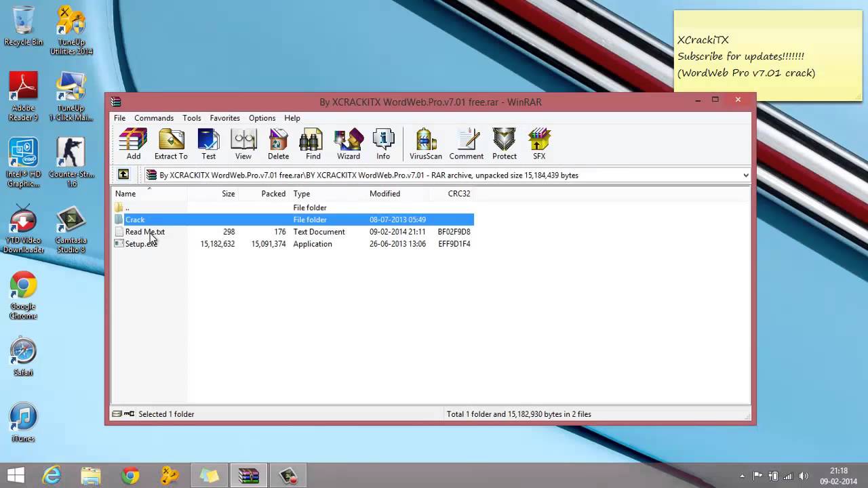
Task: Click the Sticky Notes taskbar button
Action: point(209,475)
